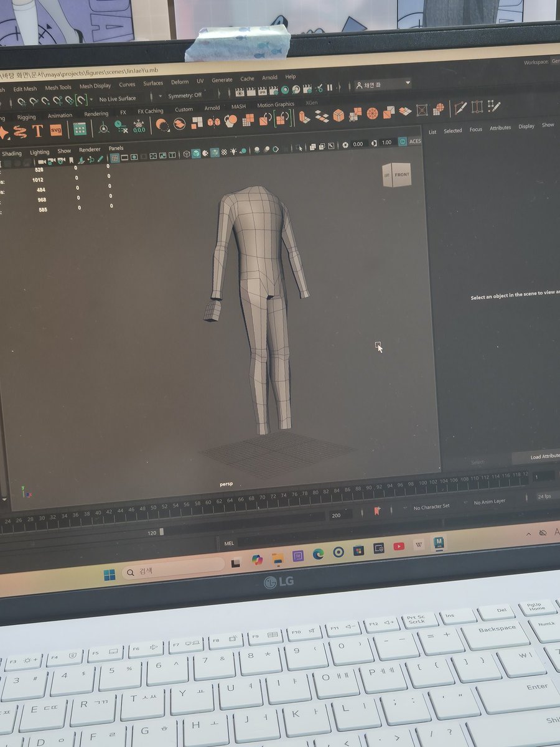Open the No Character Set dropdown
Screen dimensions: 560x747
432,507
